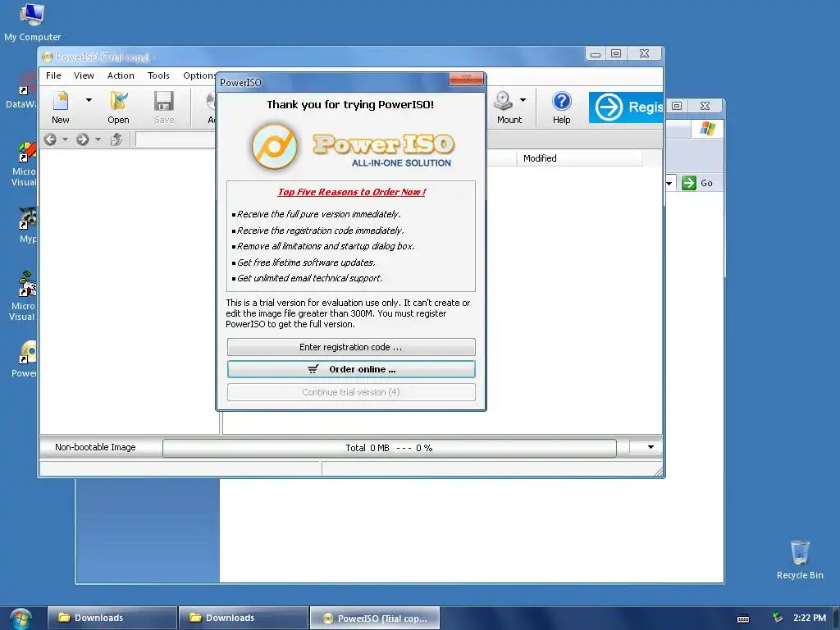Open PowerISO Help icon
This screenshot has height=630, width=840.
(x=561, y=101)
